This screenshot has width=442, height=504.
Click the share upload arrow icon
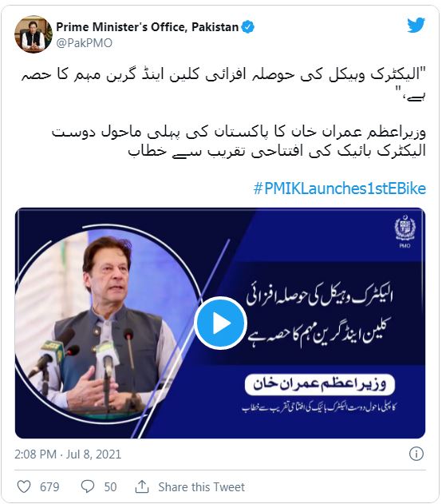tap(142, 486)
